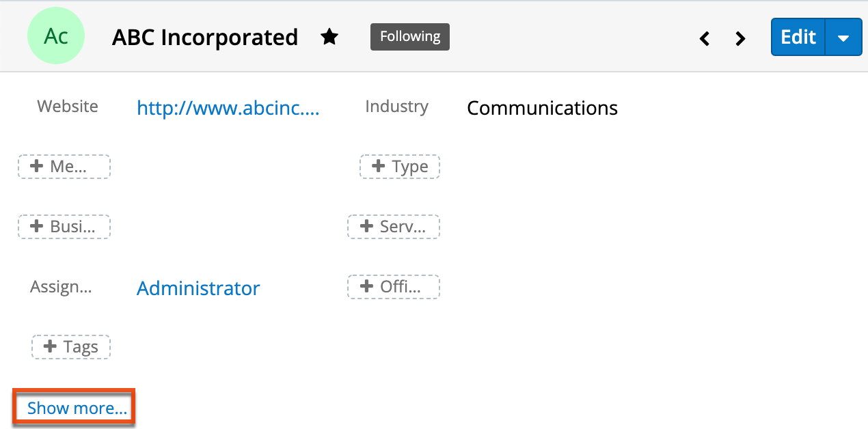Expand the record with Show more
This screenshot has height=429, width=868.
[77, 409]
